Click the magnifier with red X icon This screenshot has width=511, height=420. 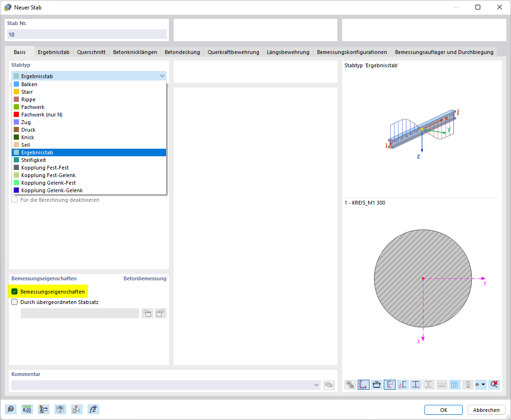(494, 384)
